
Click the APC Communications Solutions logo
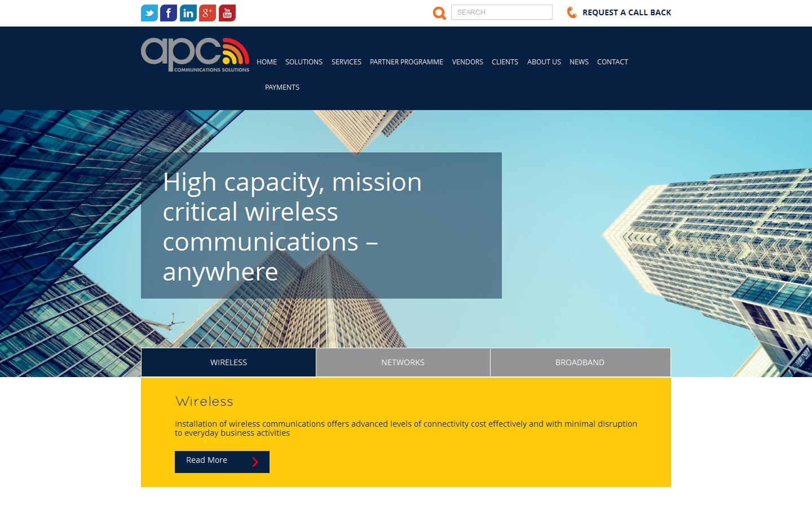click(196, 54)
